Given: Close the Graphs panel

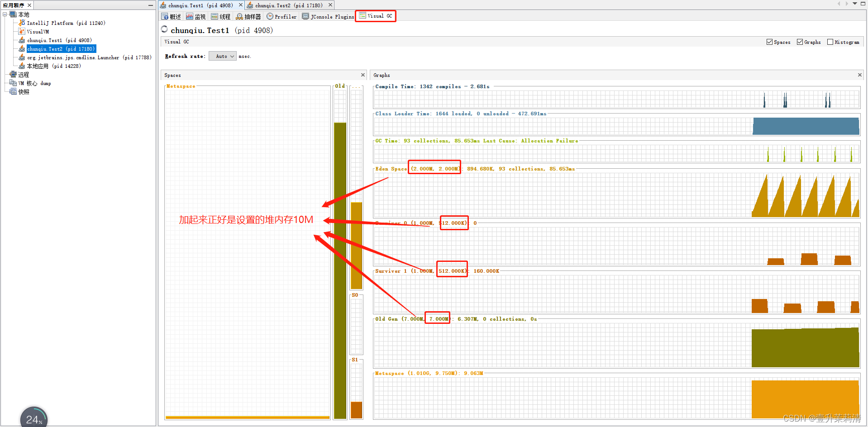Looking at the screenshot, I should point(859,75).
